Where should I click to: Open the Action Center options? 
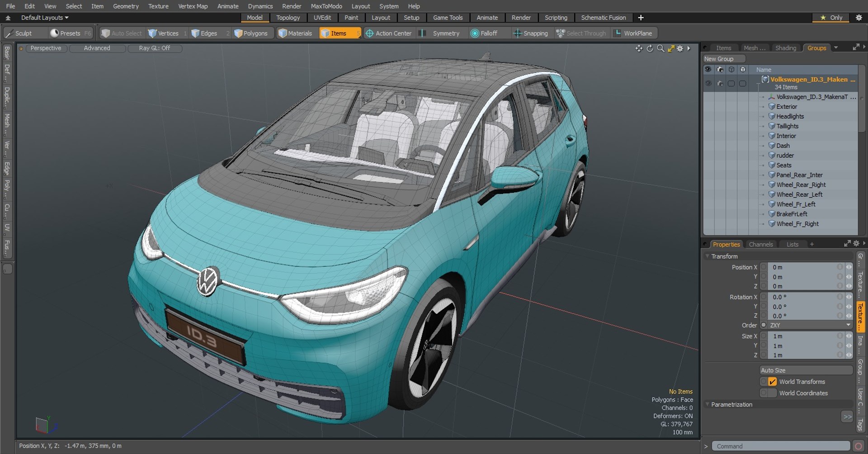[389, 33]
